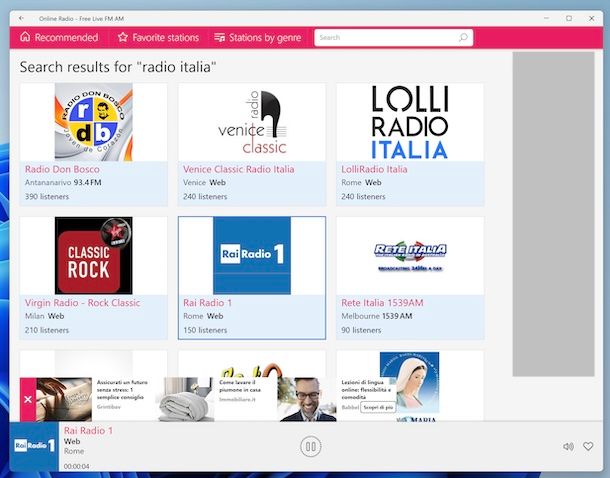610x478 pixels.
Task: Maximize the Online Radio window
Action: coord(569,18)
